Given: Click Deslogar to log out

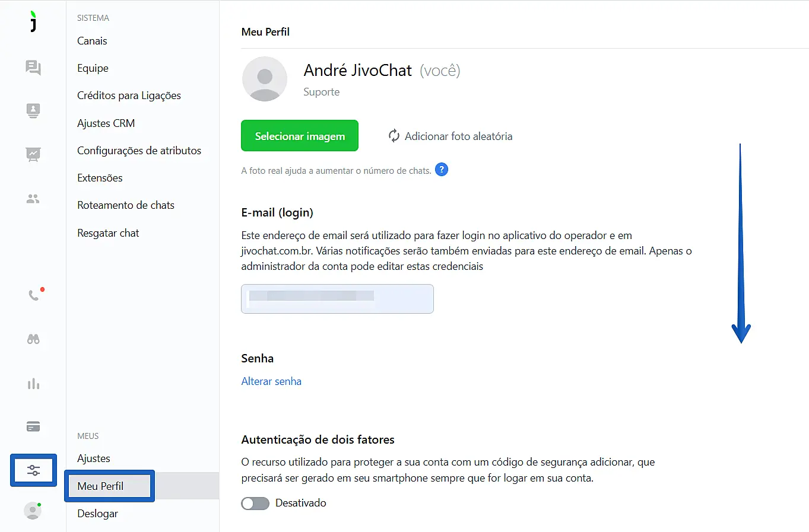Looking at the screenshot, I should click(97, 514).
